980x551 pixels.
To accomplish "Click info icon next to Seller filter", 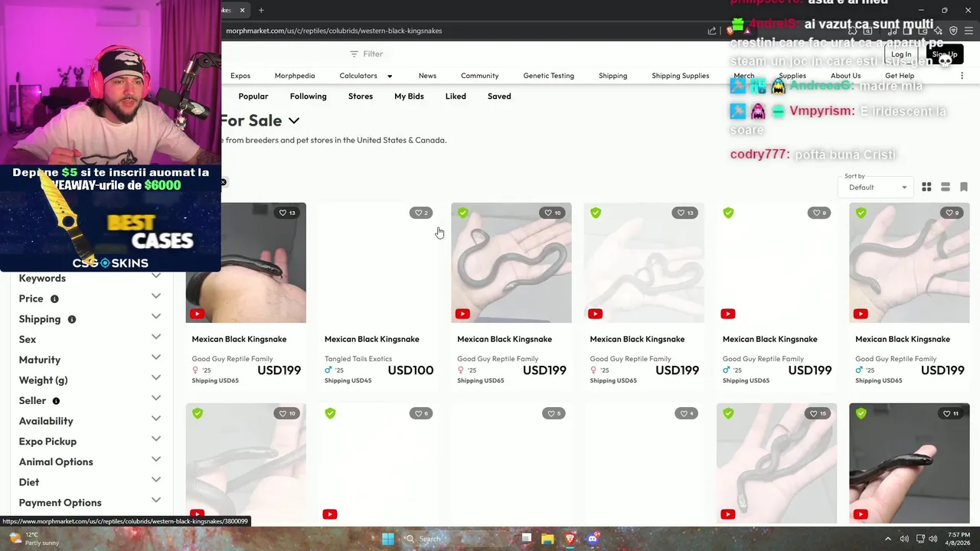I will click(56, 400).
